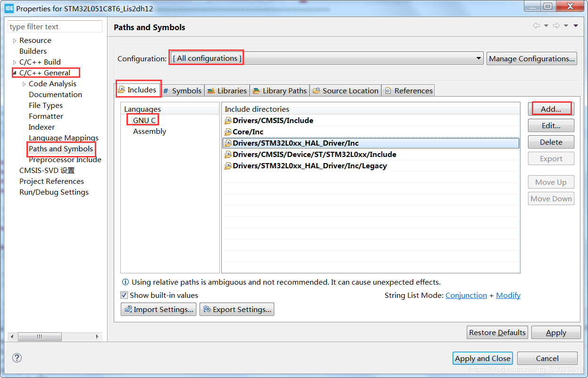Screen dimensions: 588x378
Task: Select CMSIS-SVD 设置 in the tree
Action: (x=47, y=171)
